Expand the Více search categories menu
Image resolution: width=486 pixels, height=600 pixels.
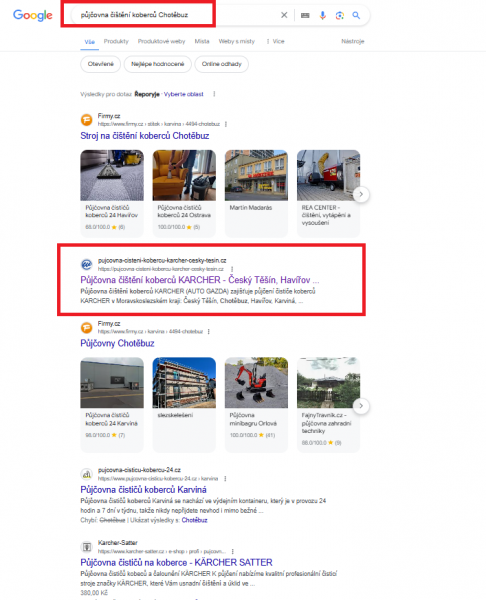coord(276,41)
